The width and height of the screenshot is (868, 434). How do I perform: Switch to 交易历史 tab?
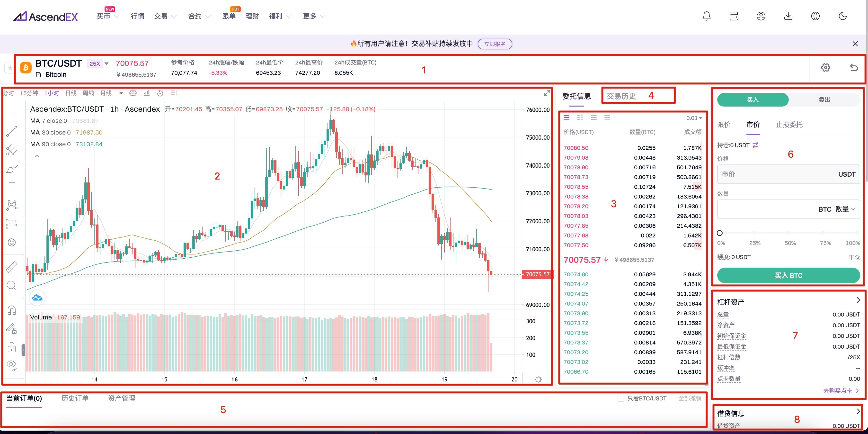tap(621, 96)
